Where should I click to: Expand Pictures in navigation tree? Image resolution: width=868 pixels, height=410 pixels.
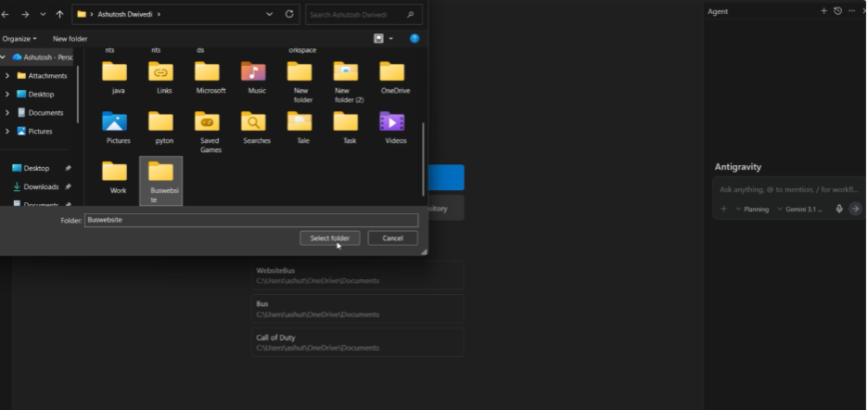(x=7, y=132)
